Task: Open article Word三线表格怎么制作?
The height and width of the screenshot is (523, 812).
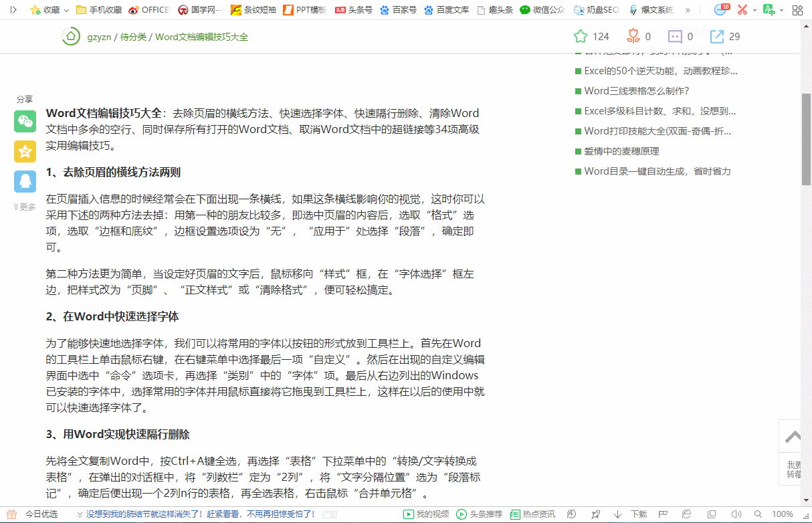Action: (x=636, y=90)
